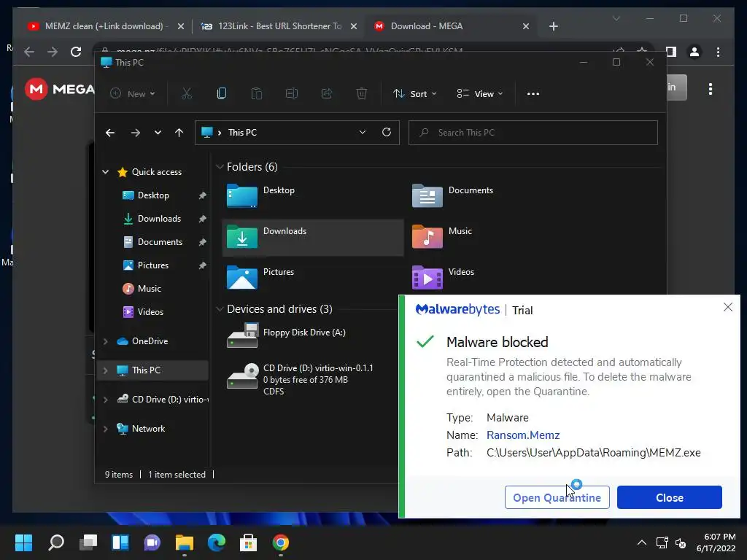Open a new Chrome tab
This screenshot has height=560, width=747.
(x=553, y=26)
